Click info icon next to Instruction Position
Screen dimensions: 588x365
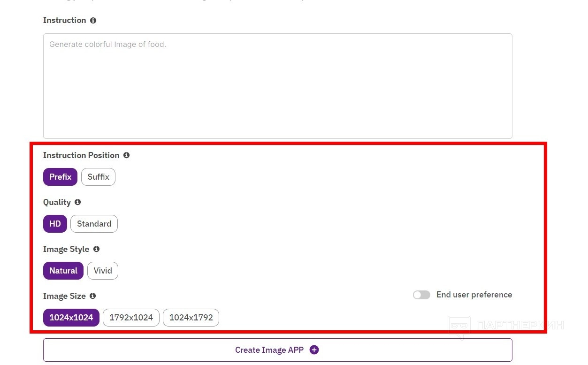pos(126,155)
